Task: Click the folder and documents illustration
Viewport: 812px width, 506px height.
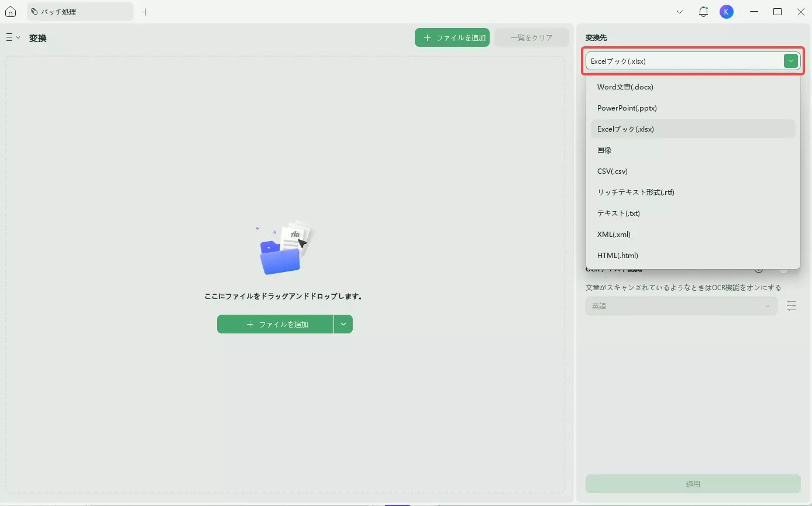Action: coord(285,248)
